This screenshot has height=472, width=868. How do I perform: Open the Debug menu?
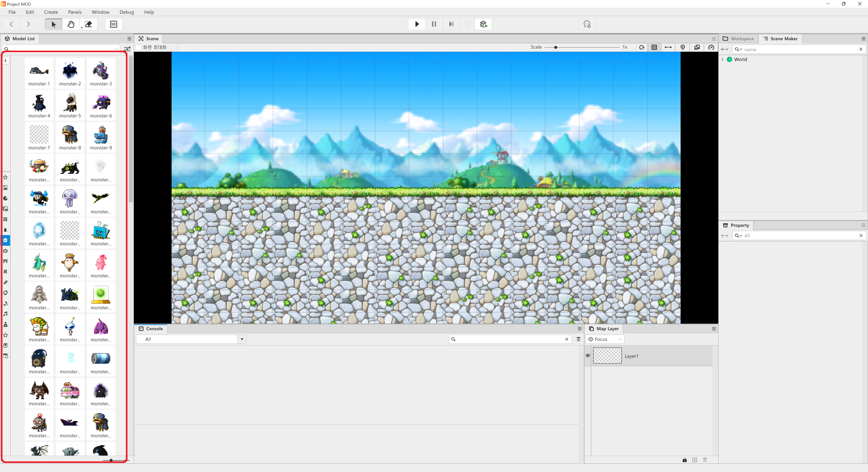click(x=127, y=12)
